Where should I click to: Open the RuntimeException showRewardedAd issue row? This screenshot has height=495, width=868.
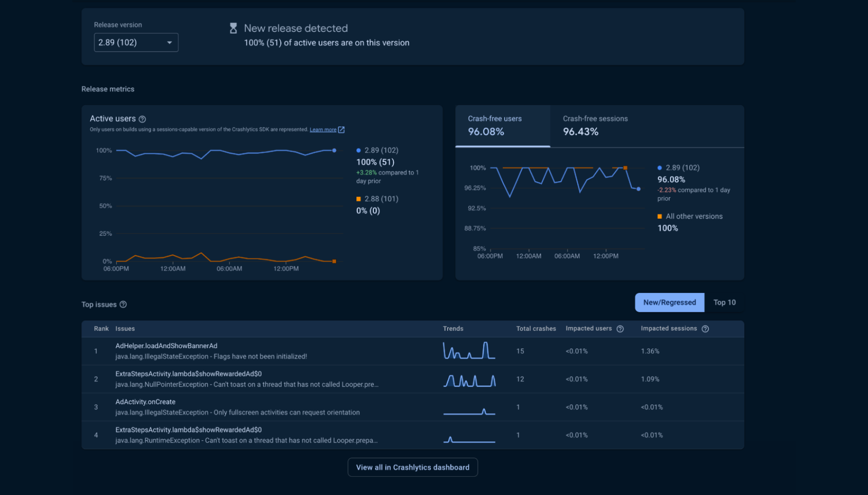(x=413, y=435)
